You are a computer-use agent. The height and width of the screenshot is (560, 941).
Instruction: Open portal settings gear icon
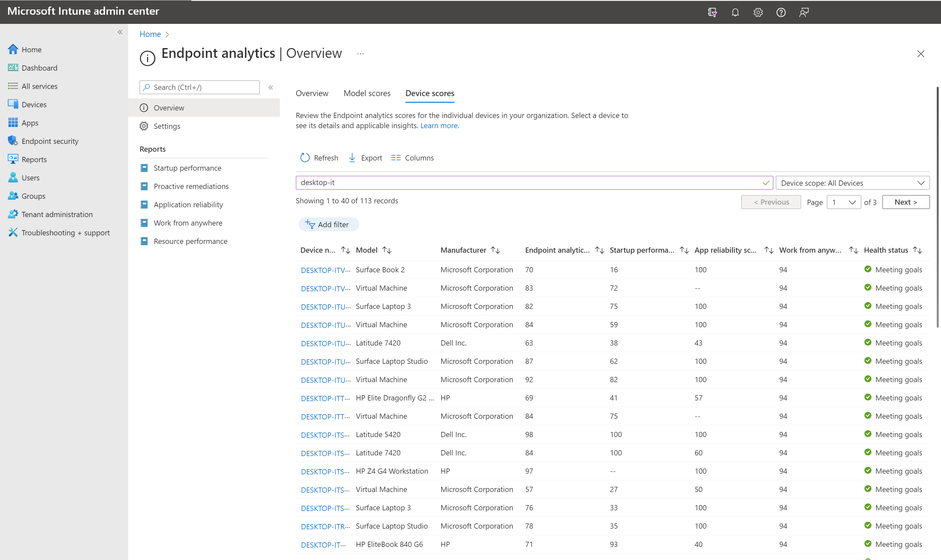[x=758, y=12]
